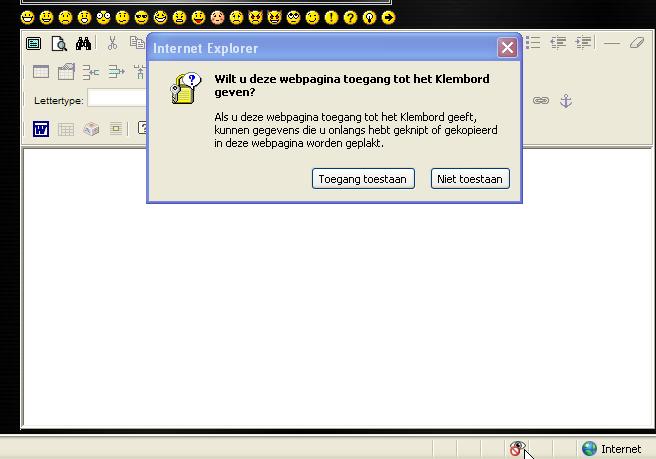Insert the yellow arrow emoticon
Image resolution: width=656 pixels, height=459 pixels.
[389, 18]
